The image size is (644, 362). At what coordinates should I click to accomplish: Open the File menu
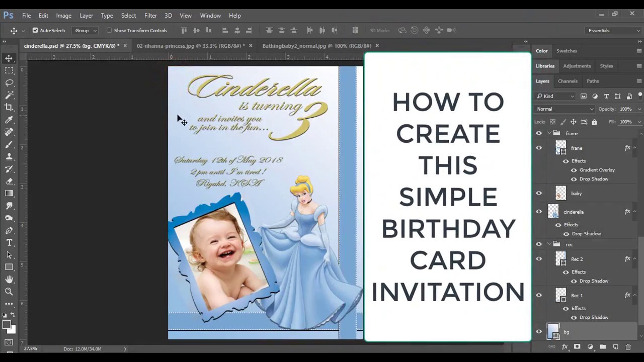click(x=26, y=15)
